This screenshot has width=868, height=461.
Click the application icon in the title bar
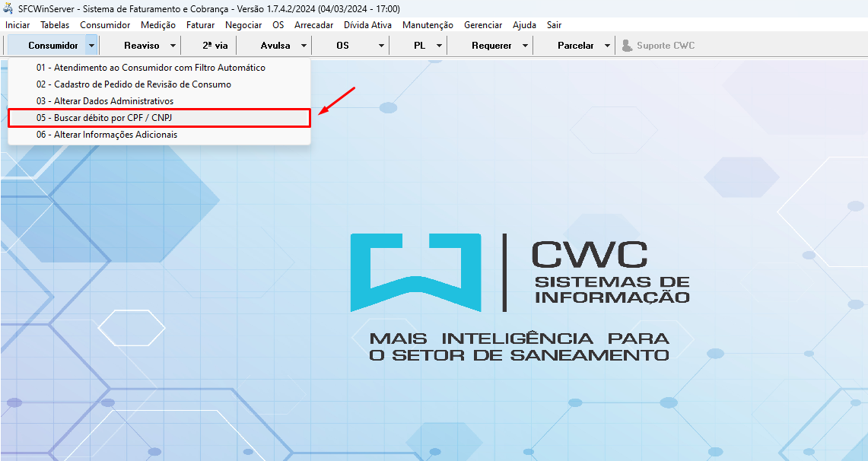[x=8, y=8]
